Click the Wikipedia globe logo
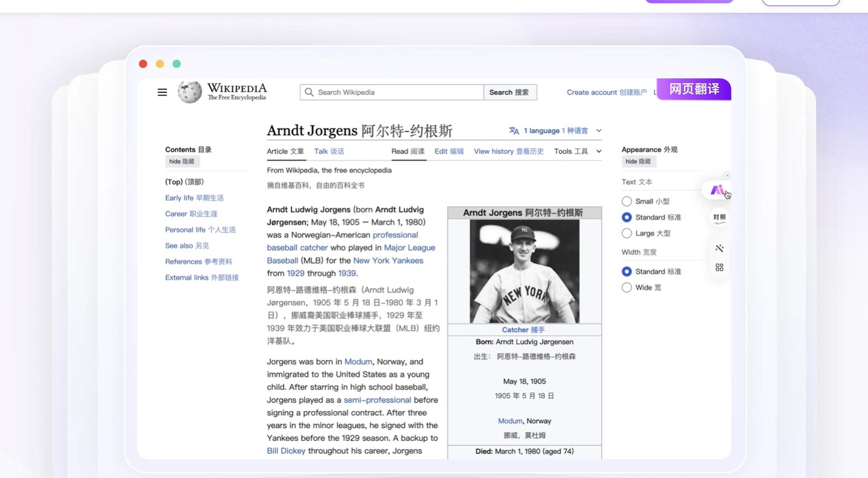 [x=190, y=92]
